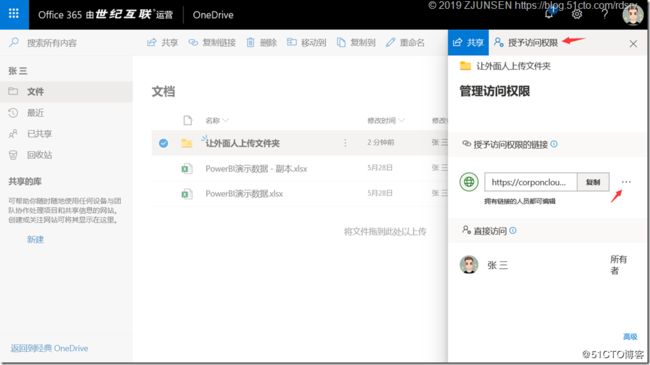Click 复制到 in the toolbar
Image resolution: width=650 pixels, height=365 pixels.
tap(356, 42)
